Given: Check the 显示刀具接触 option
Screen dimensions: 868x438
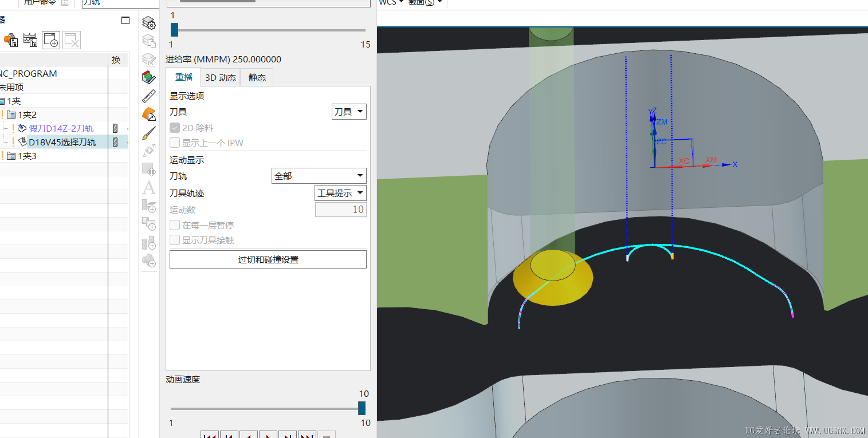Looking at the screenshot, I should [175, 240].
